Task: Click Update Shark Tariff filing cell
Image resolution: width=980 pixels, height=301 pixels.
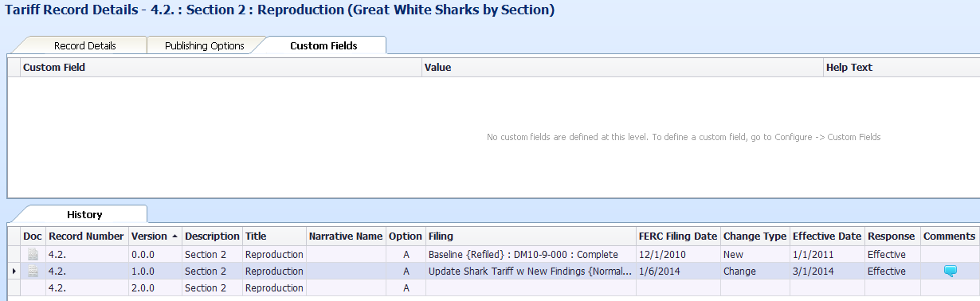Action: 530,271
